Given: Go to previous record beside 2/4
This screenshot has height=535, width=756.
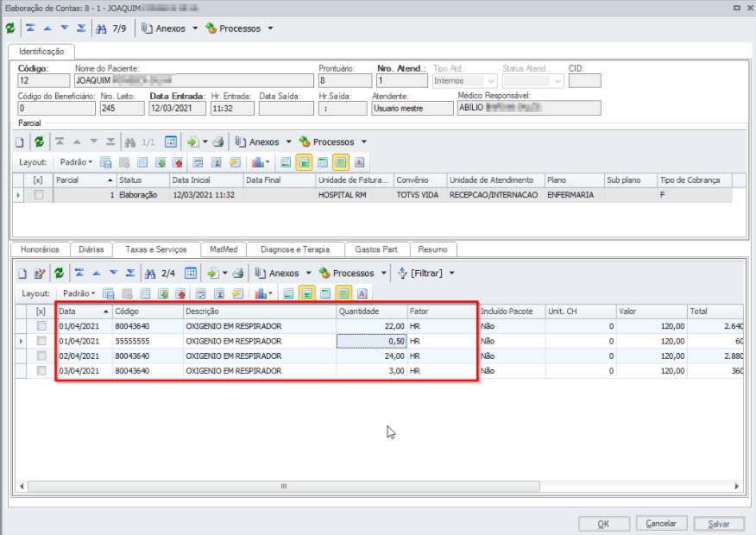Looking at the screenshot, I should click(97, 274).
